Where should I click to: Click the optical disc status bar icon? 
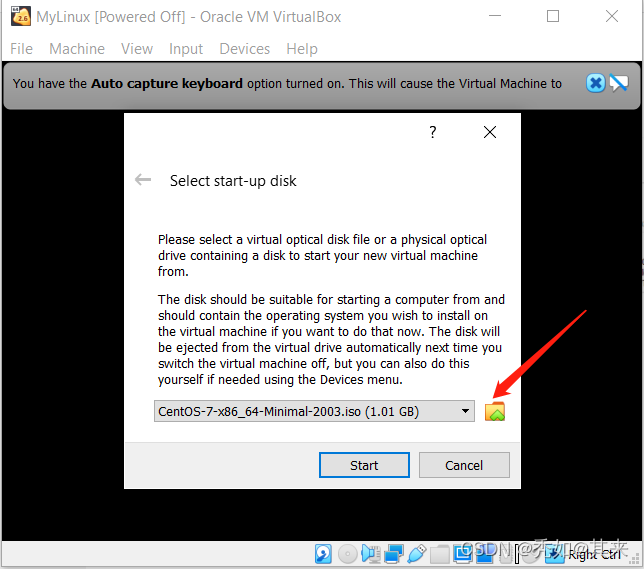click(x=347, y=554)
